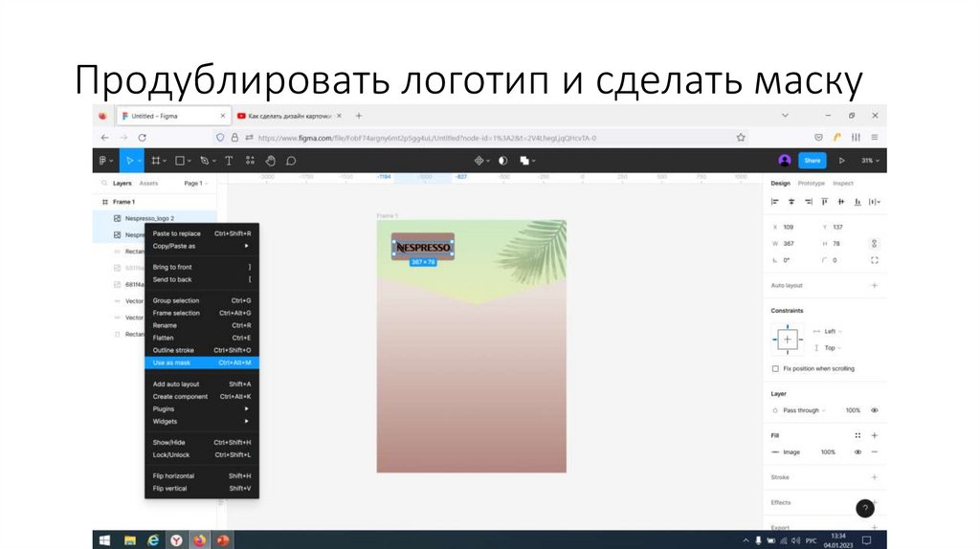Open the help question mark button

[x=865, y=508]
